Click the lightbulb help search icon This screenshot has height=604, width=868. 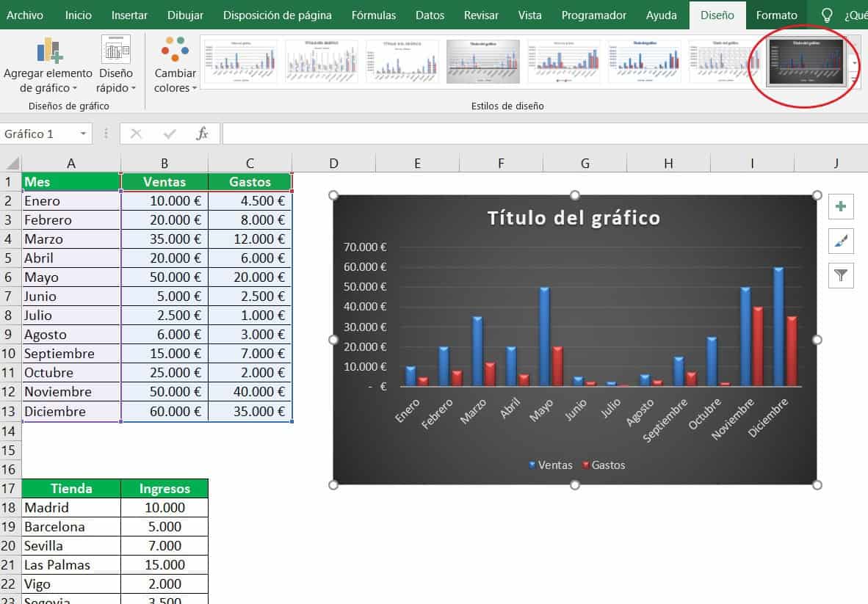pos(826,15)
